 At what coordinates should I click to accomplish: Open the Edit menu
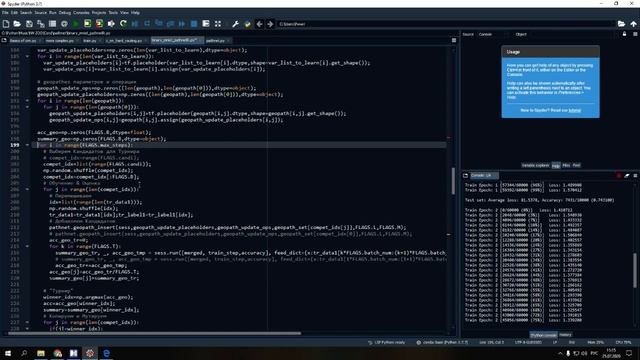pyautogui.click(x=14, y=13)
